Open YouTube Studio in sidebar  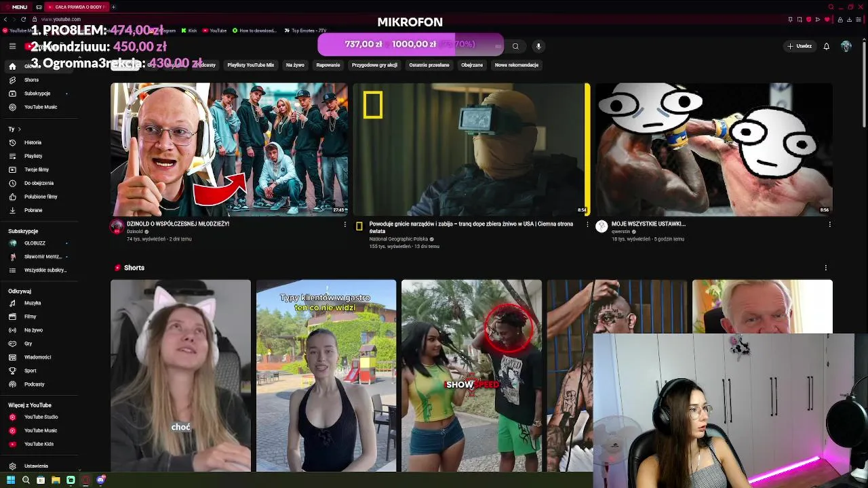(38, 417)
